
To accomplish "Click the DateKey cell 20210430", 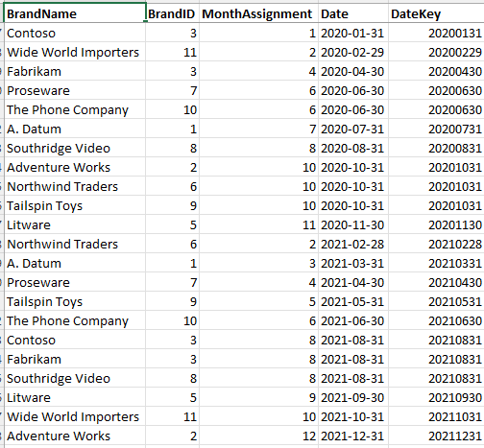I will [436, 282].
